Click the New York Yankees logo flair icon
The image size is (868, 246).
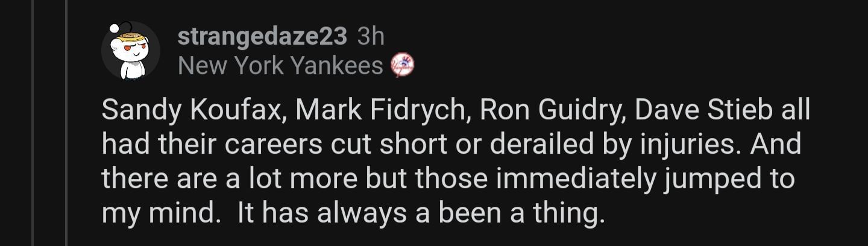[402, 65]
